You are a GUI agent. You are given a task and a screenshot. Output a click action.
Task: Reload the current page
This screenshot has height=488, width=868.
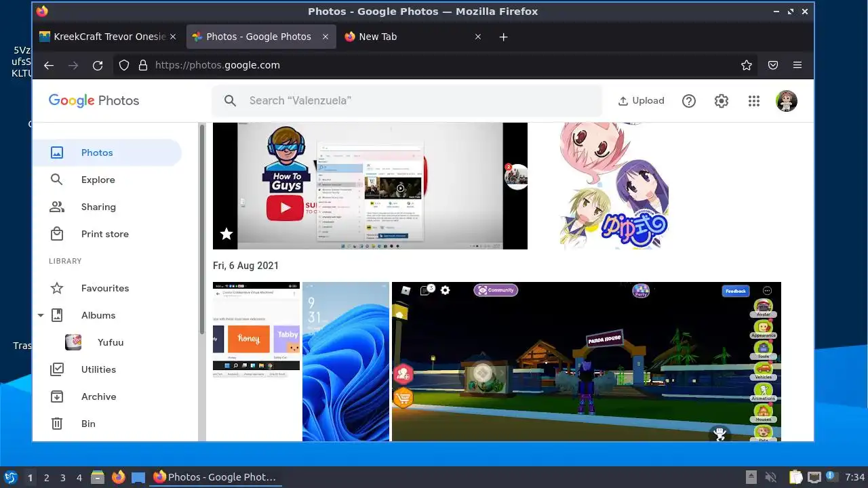(98, 65)
